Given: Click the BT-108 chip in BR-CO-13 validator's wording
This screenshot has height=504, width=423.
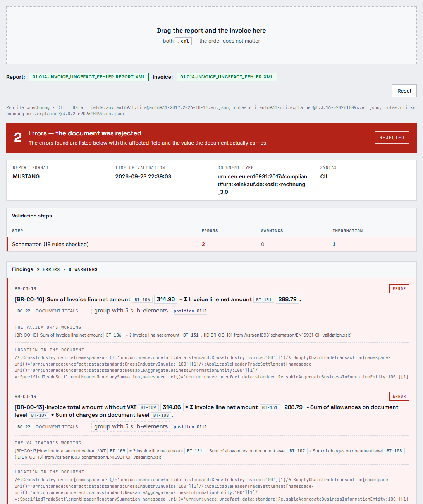Looking at the screenshot, I should tap(394, 451).
